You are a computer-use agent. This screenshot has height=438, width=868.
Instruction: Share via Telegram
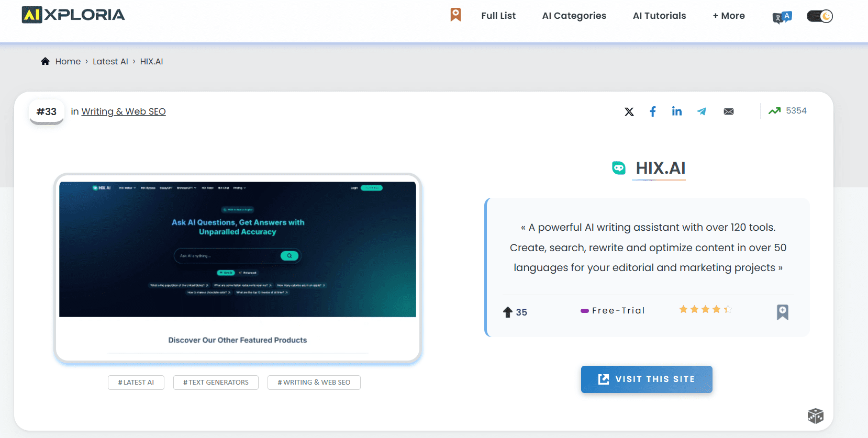702,111
